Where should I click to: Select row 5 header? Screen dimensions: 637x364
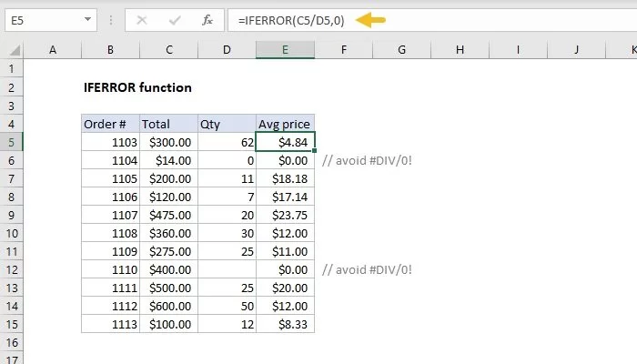click(x=11, y=142)
